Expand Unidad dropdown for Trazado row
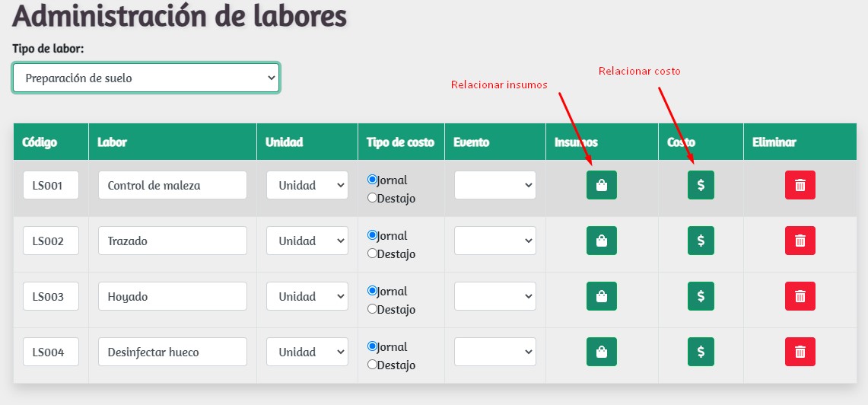The height and width of the screenshot is (405, 868). [307, 241]
